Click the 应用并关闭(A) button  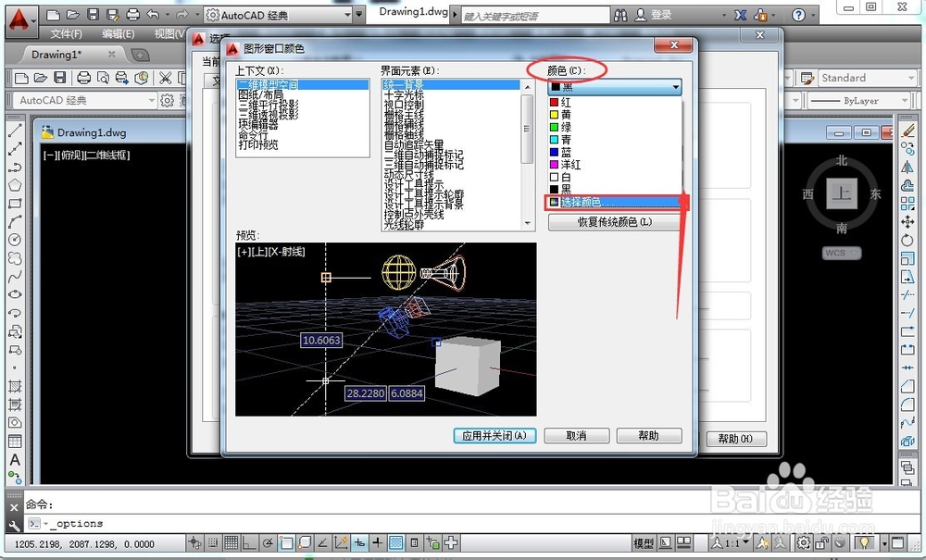pos(494,435)
